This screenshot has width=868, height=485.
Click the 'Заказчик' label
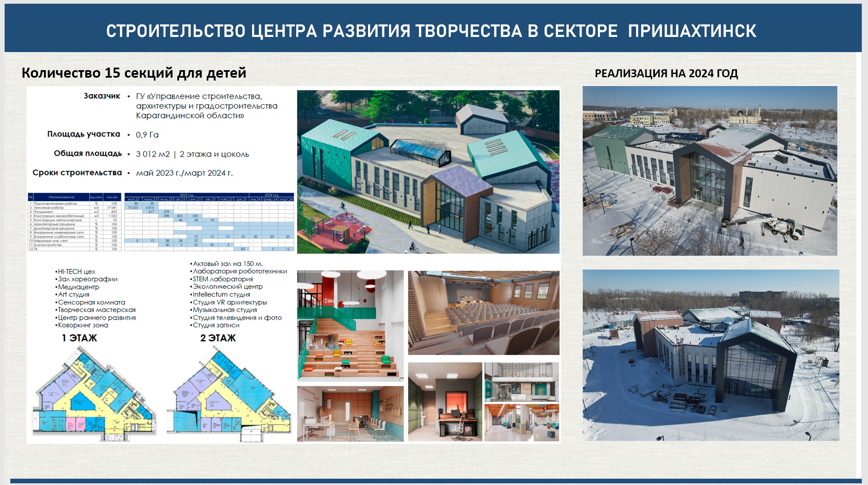click(102, 96)
